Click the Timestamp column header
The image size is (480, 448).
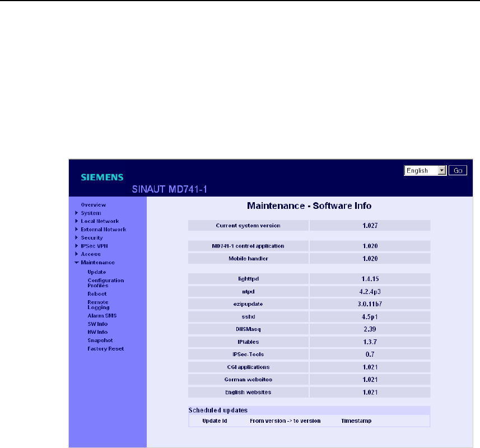pyautogui.click(x=356, y=421)
